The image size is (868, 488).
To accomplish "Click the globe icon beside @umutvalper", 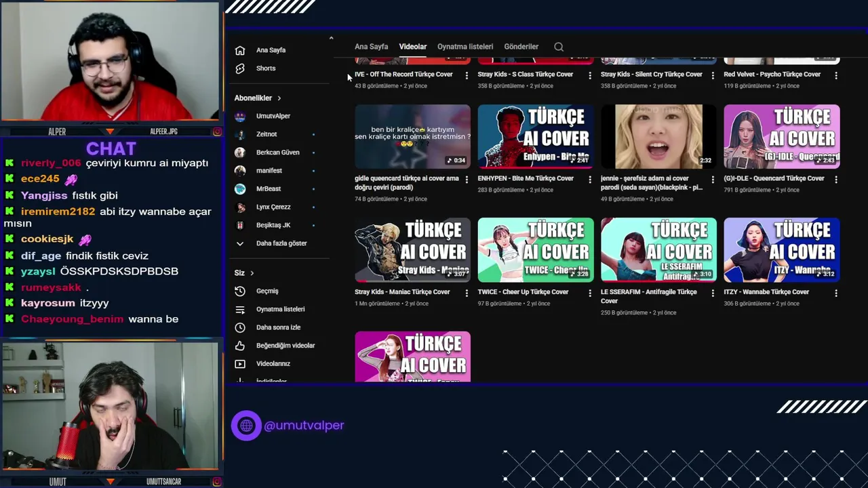I will click(x=246, y=426).
